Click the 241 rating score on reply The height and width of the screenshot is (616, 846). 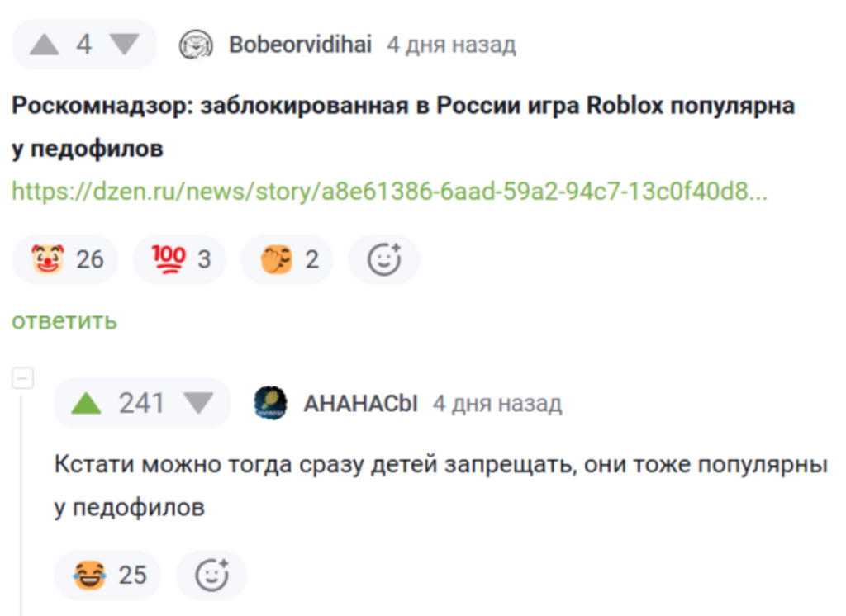(x=141, y=403)
